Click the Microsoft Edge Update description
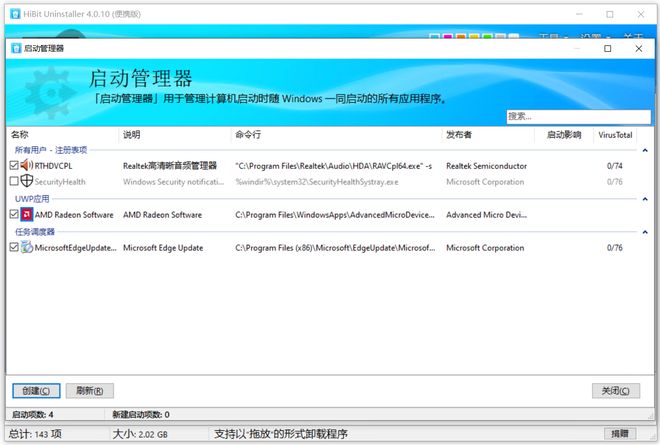Screen dimensions: 660x445 coord(163,248)
